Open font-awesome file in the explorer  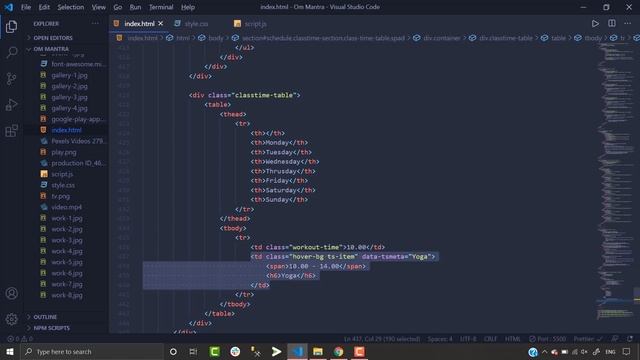pyautogui.click(x=78, y=64)
